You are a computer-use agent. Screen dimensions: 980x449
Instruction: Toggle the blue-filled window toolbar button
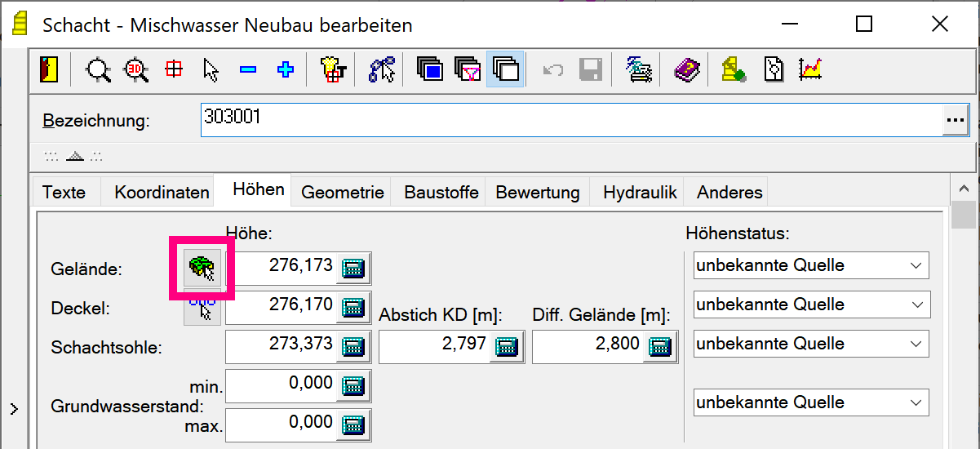[x=430, y=69]
